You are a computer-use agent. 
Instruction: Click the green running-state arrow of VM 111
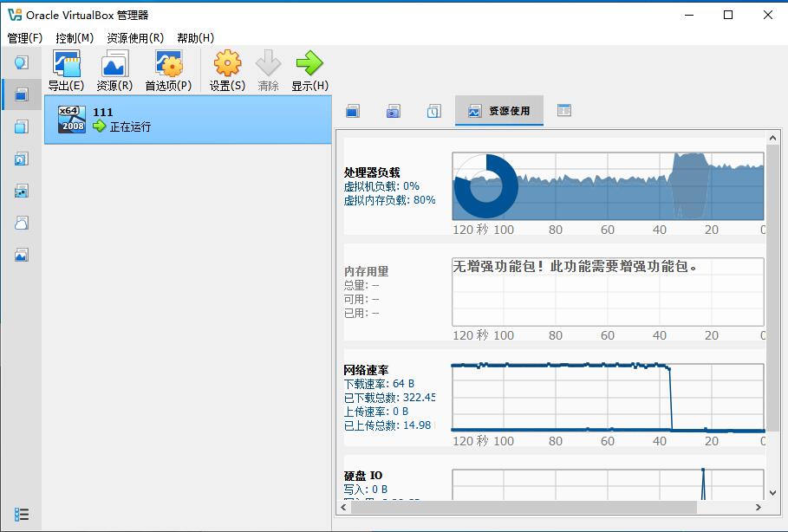point(99,127)
